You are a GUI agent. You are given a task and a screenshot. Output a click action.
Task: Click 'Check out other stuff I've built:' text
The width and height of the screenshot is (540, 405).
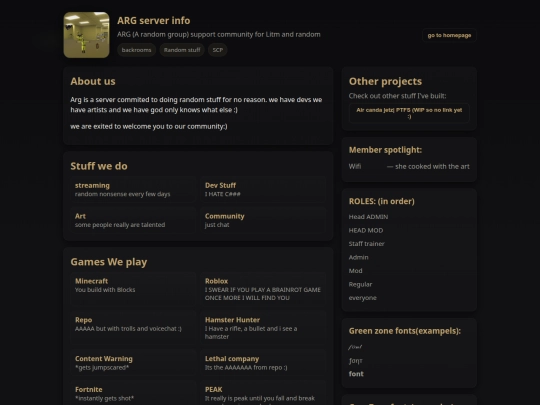coord(397,96)
